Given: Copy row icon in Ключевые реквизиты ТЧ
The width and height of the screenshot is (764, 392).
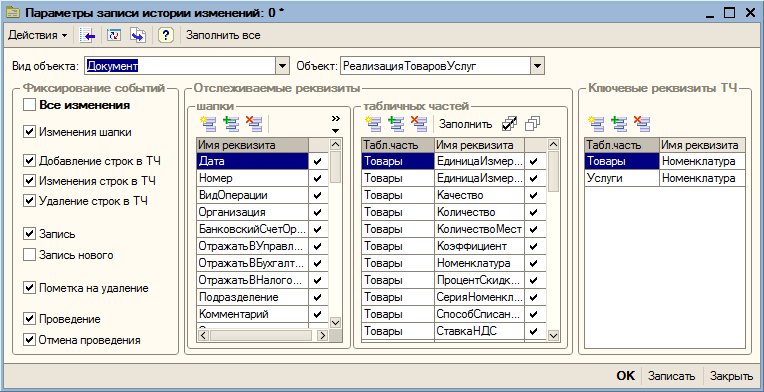Looking at the screenshot, I should click(x=619, y=124).
